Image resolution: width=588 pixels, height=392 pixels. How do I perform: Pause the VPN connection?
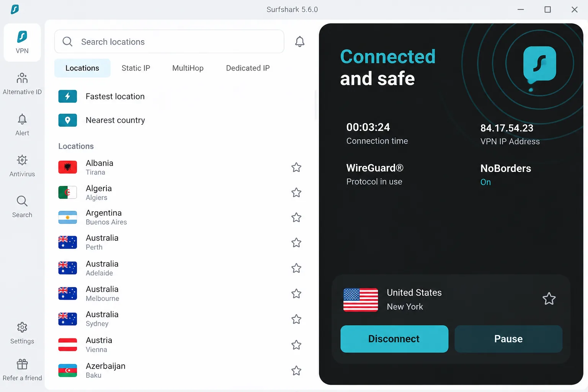tap(508, 339)
